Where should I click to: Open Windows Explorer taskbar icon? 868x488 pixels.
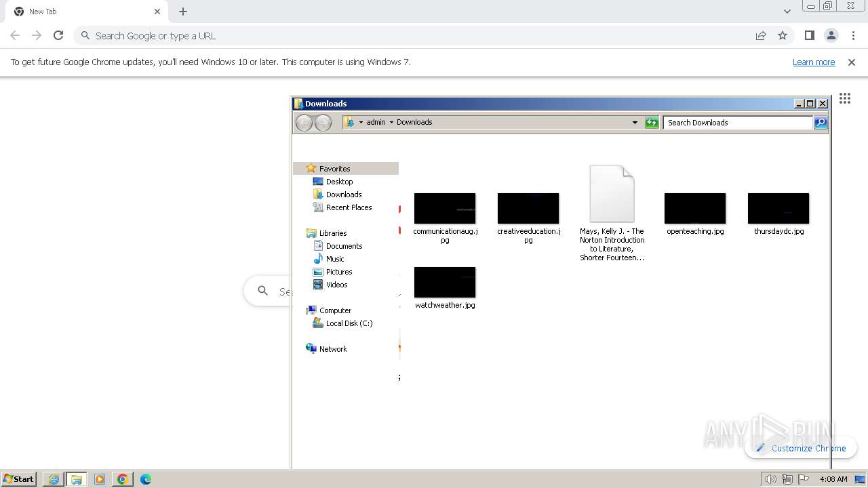pyautogui.click(x=76, y=479)
